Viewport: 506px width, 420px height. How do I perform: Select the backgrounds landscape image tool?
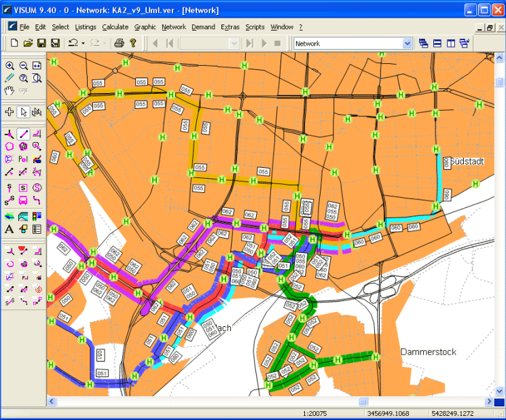(x=23, y=216)
